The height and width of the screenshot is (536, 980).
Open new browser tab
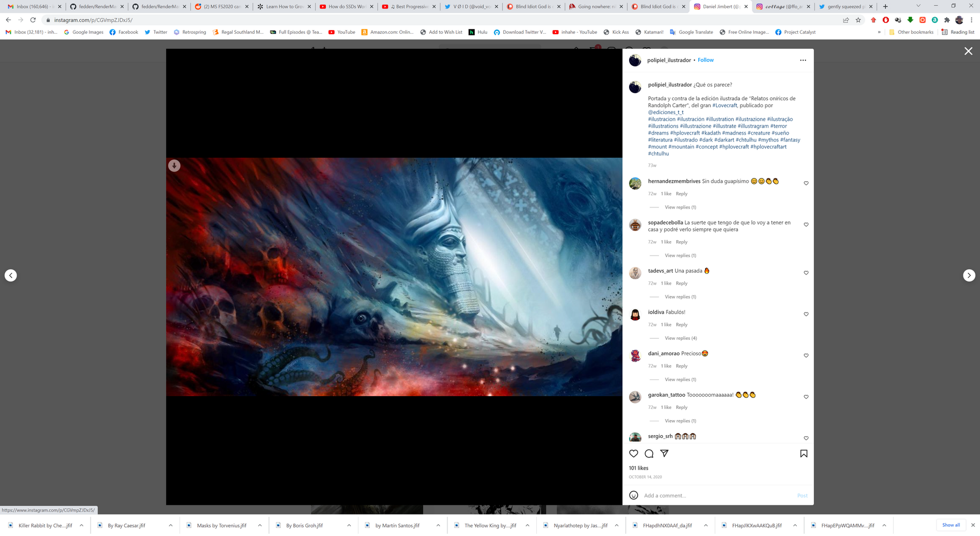click(x=885, y=6)
